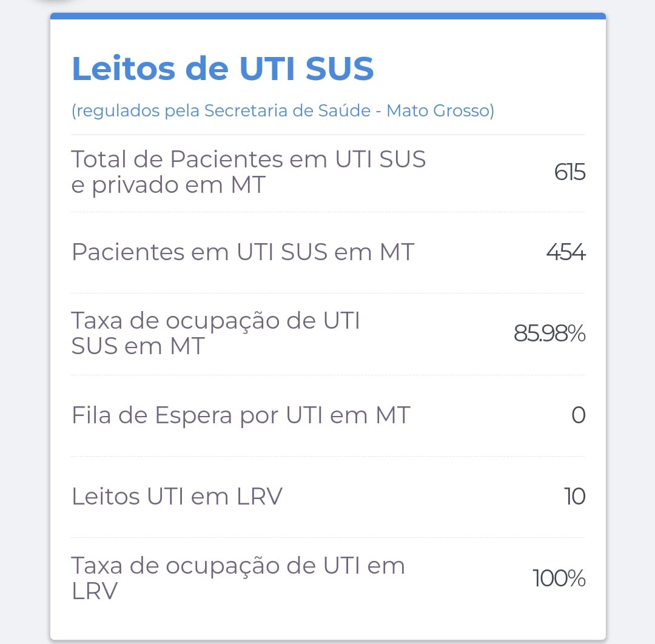Viewport: 655px width, 644px height.
Task: Click the blue top bar of card
Action: (x=328, y=16)
